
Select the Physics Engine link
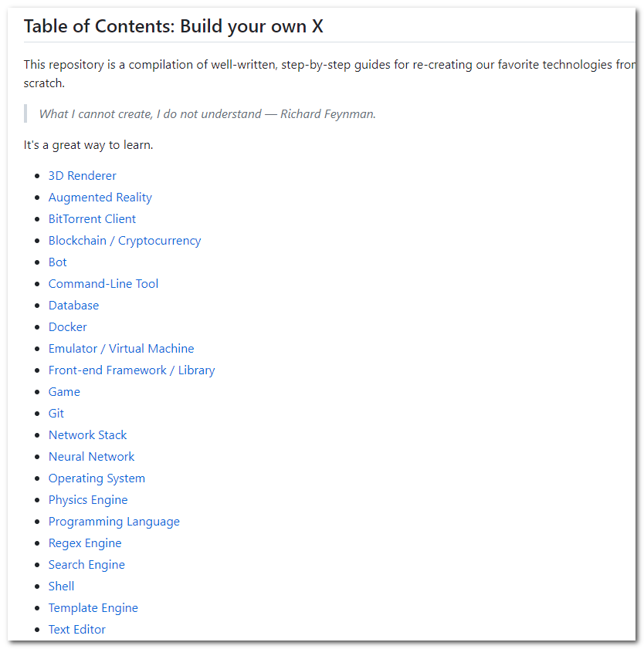(88, 500)
